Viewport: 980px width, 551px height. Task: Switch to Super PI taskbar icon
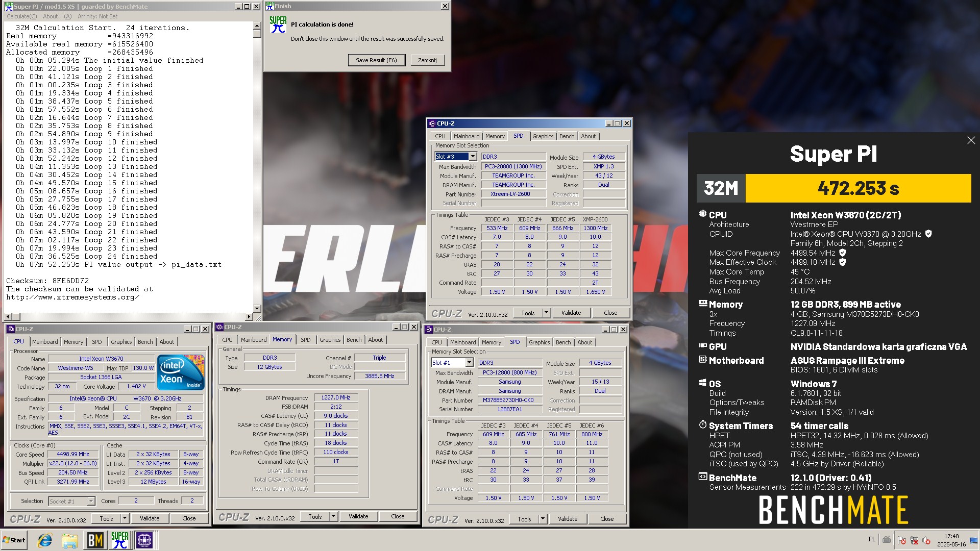(120, 540)
